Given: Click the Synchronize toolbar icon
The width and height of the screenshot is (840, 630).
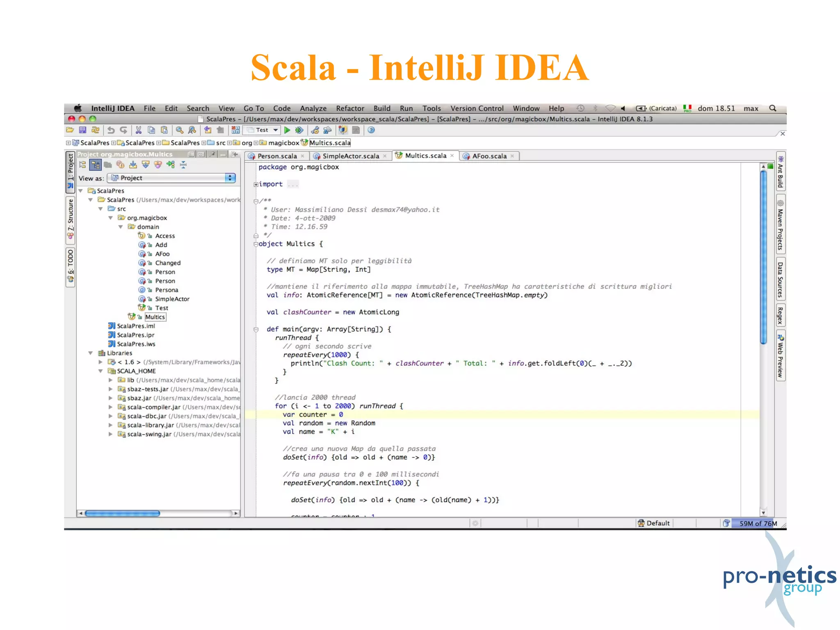Looking at the screenshot, I should tap(95, 130).
